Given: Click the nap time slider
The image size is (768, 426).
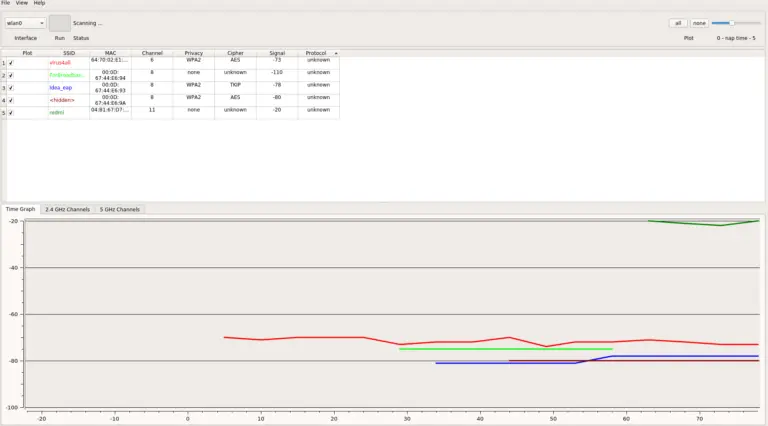Looking at the screenshot, I should pos(734,22).
